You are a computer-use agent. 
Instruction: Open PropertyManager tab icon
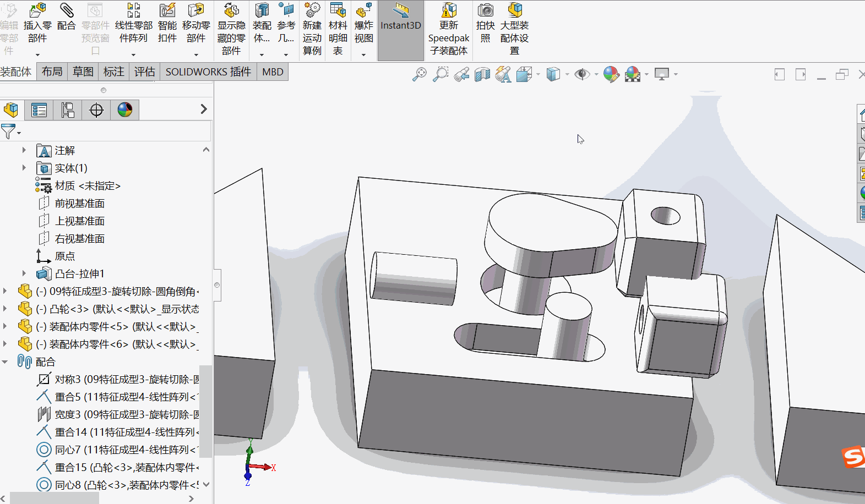tap(39, 110)
